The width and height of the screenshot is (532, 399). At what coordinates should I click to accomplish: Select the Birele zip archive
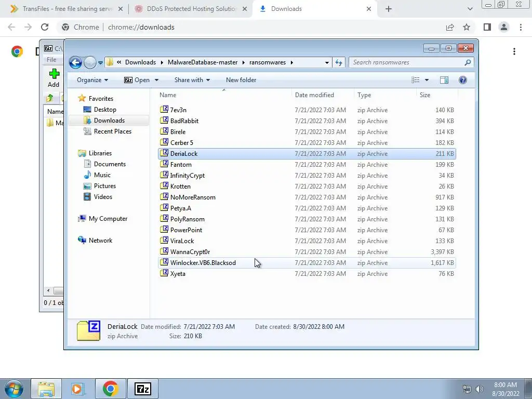coord(307,131)
